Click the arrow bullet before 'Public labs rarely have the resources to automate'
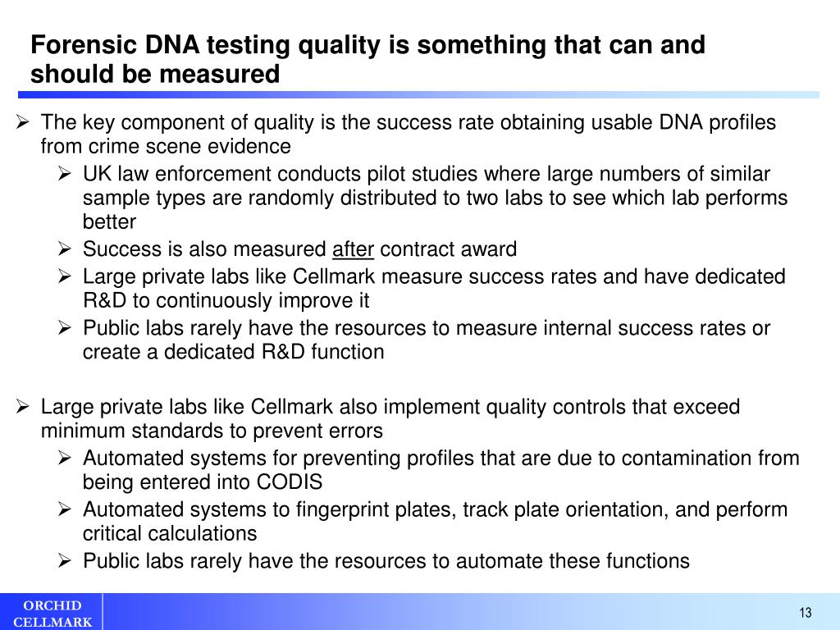This screenshot has width=840, height=630. tap(64, 561)
